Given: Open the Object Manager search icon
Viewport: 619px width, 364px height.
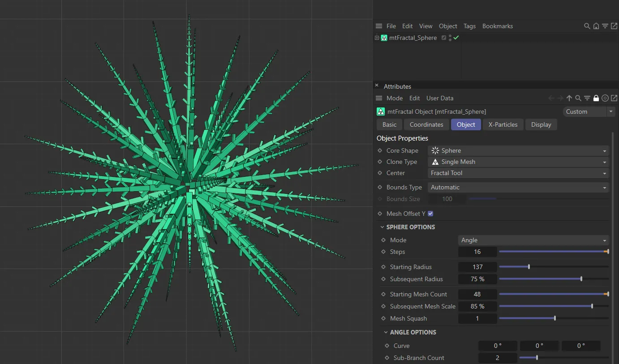Looking at the screenshot, I should tap(587, 26).
